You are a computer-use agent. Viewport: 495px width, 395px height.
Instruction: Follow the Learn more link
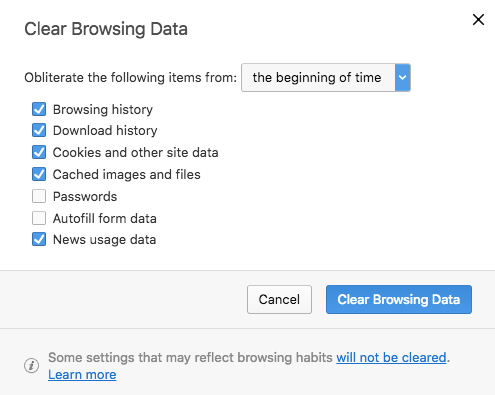[x=82, y=375]
